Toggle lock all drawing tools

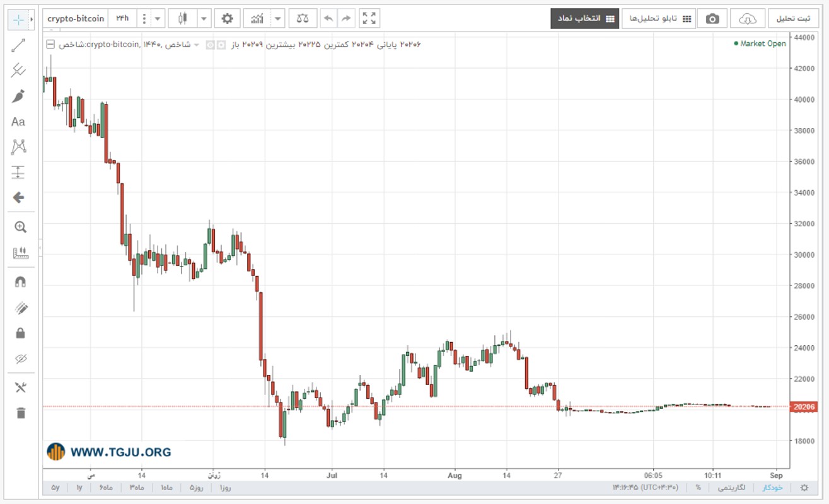pyautogui.click(x=20, y=333)
